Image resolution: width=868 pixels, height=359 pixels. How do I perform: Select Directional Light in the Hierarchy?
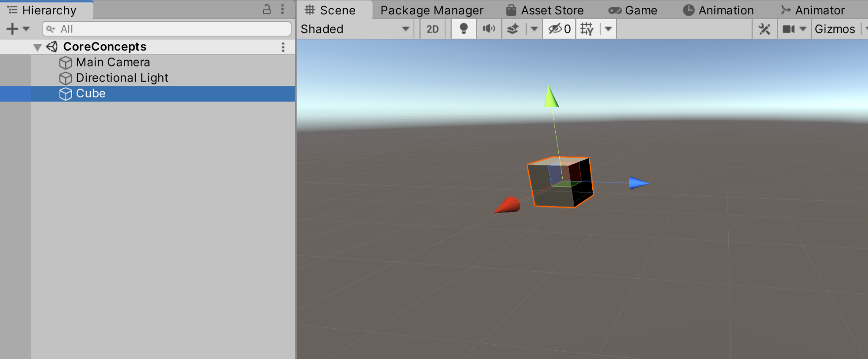pyautogui.click(x=122, y=78)
